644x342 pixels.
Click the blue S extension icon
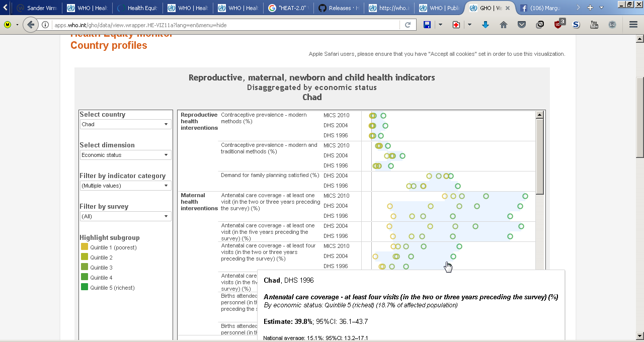click(576, 25)
